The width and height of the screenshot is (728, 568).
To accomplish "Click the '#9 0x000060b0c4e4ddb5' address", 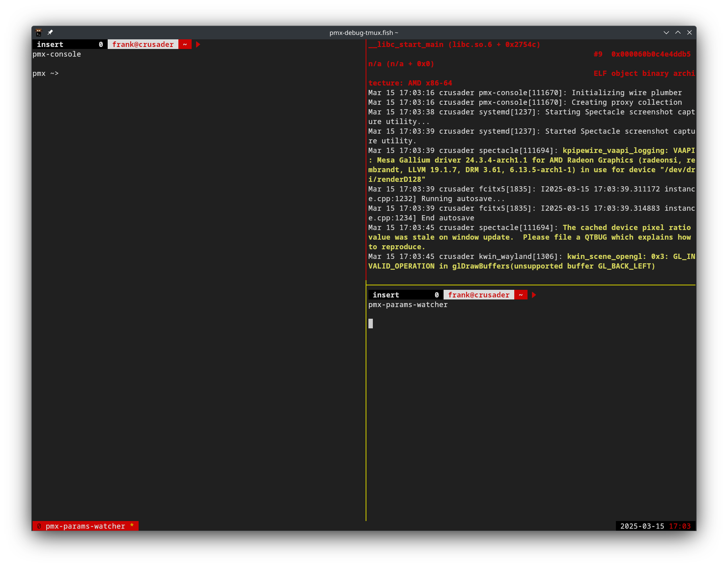I will click(x=642, y=54).
